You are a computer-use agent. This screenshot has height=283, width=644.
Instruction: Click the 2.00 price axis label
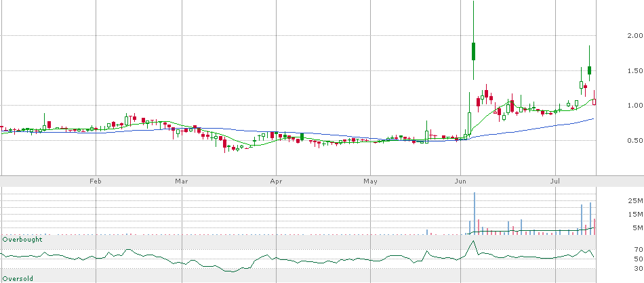click(635, 36)
